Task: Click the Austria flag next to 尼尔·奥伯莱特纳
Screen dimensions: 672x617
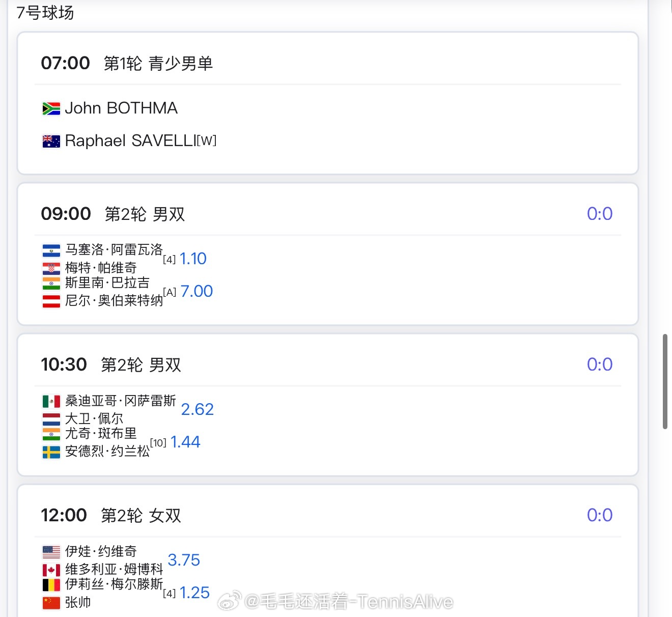Action: coord(51,301)
